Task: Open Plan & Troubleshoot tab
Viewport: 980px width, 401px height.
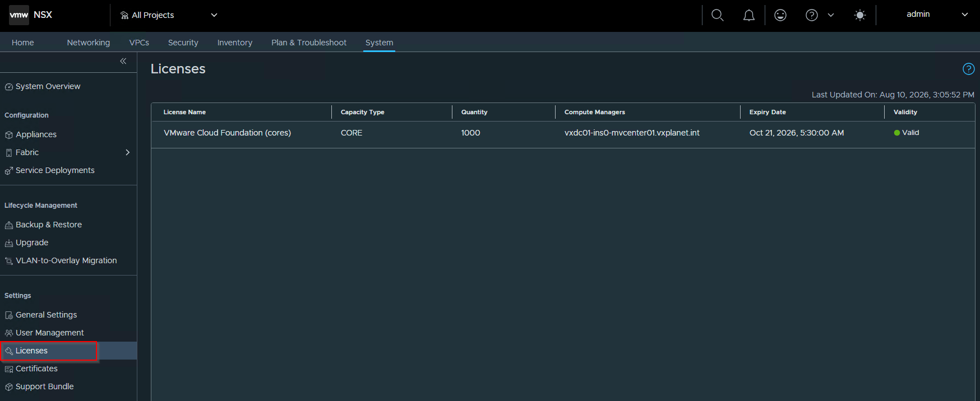Action: [x=309, y=43]
